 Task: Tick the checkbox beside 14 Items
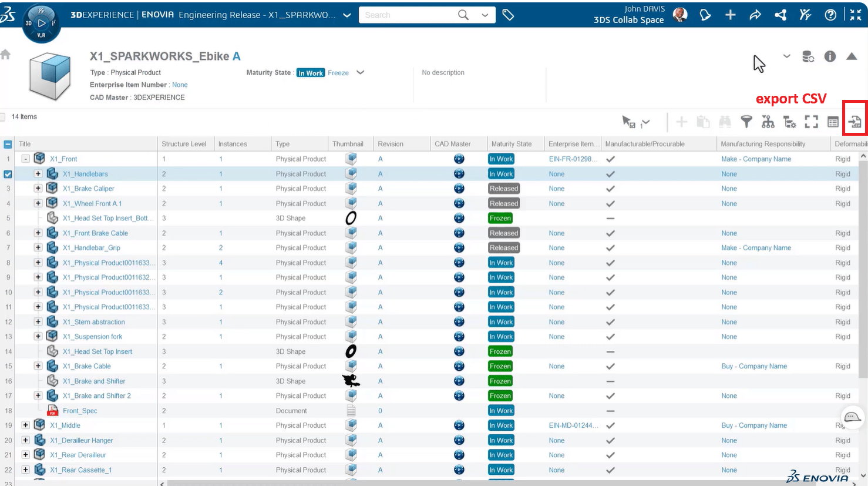(x=2, y=117)
